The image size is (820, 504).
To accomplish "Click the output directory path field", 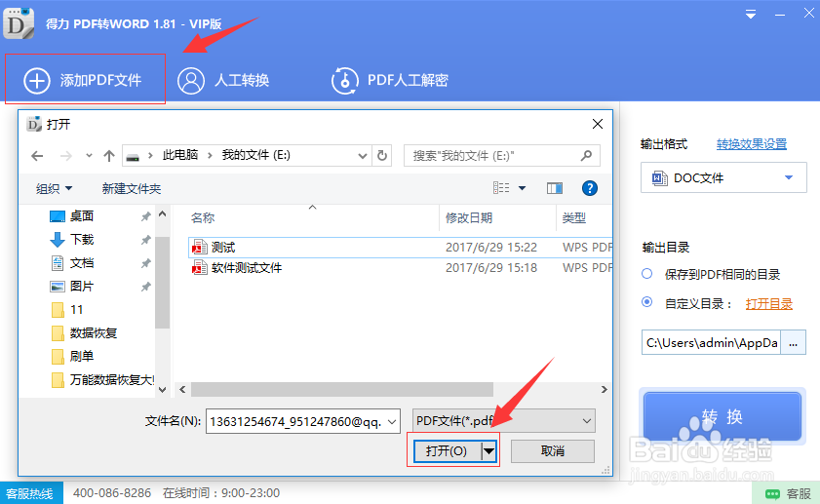I will (x=711, y=342).
